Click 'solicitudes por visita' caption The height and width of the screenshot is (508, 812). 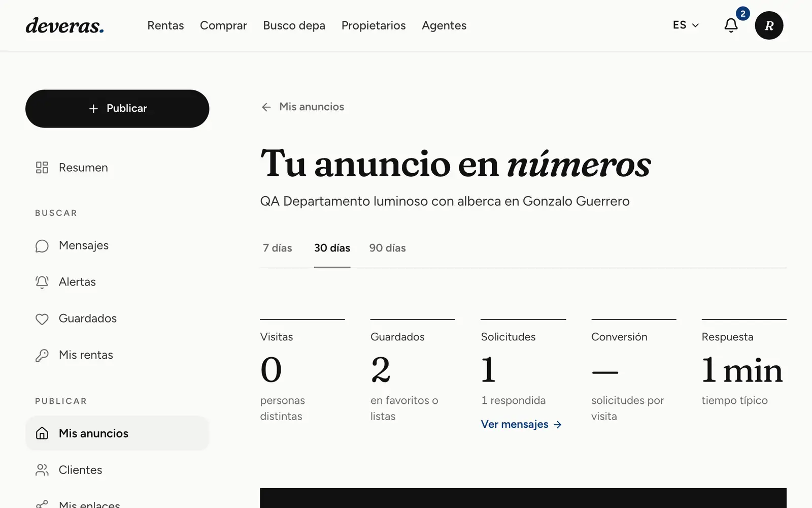(627, 408)
